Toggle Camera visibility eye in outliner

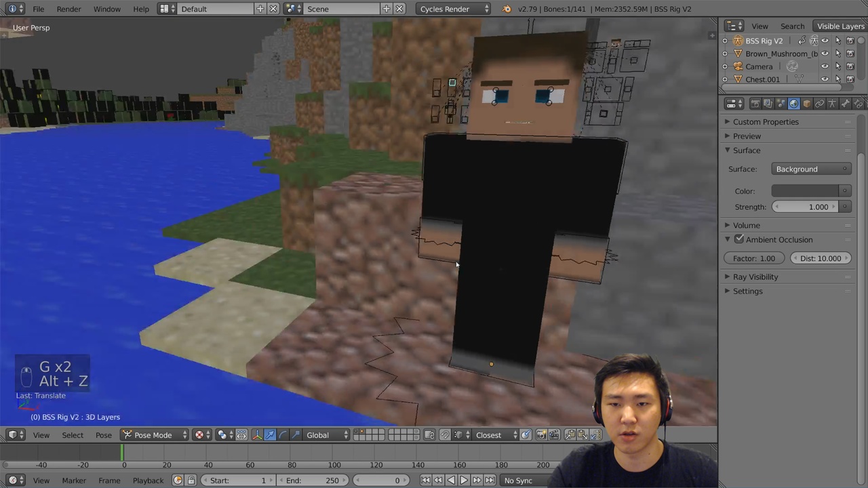pos(825,66)
